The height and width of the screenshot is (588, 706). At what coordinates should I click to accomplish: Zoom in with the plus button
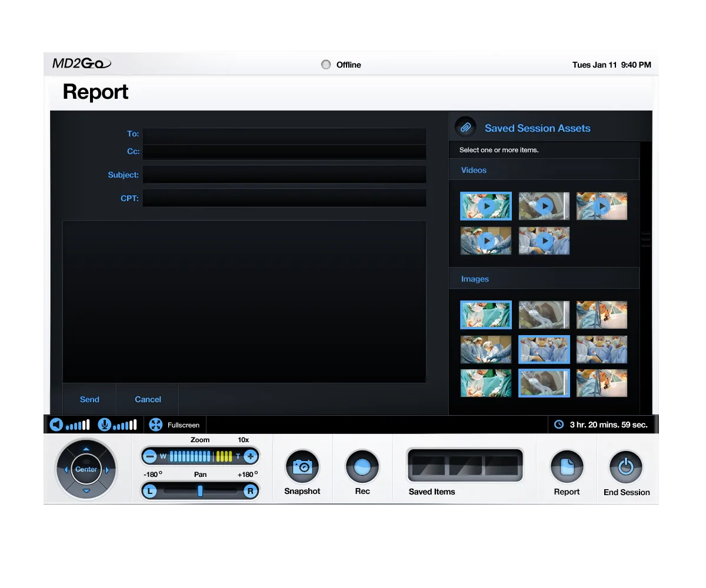click(x=251, y=456)
